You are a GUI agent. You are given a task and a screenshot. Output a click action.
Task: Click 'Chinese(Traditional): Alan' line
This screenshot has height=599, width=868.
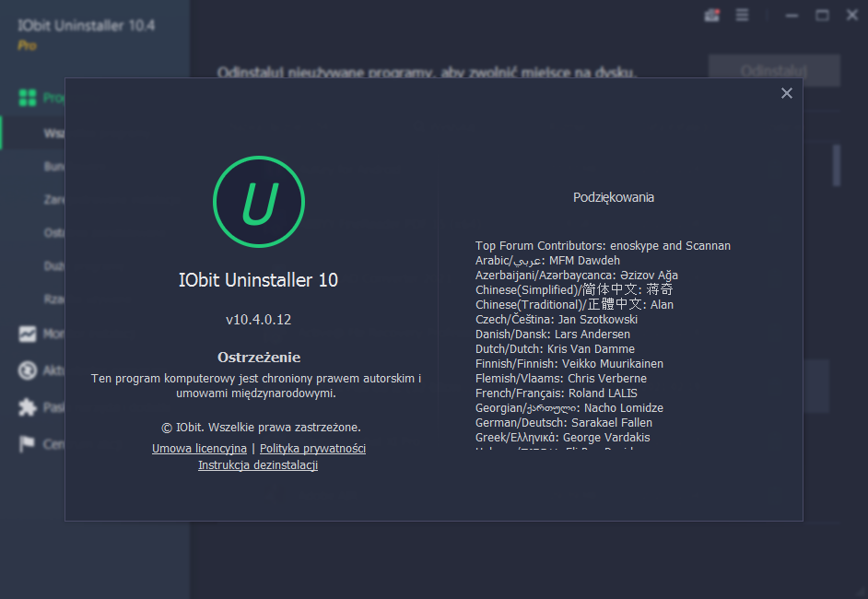tap(574, 304)
